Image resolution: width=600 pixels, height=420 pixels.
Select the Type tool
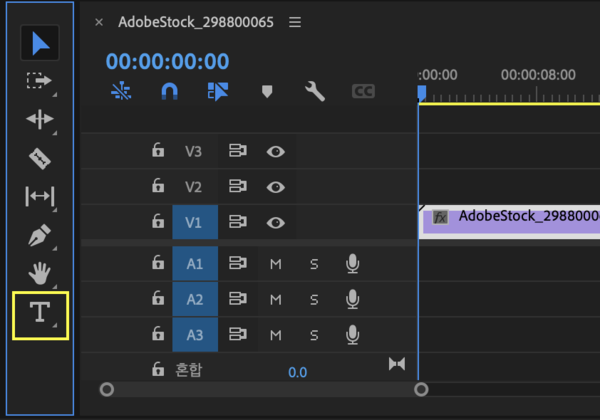[40, 314]
